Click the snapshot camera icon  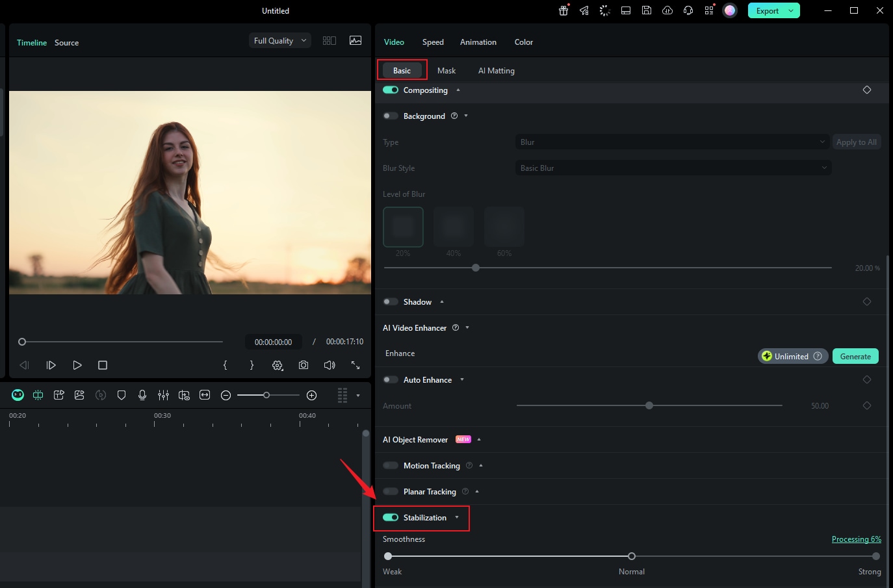click(x=304, y=365)
